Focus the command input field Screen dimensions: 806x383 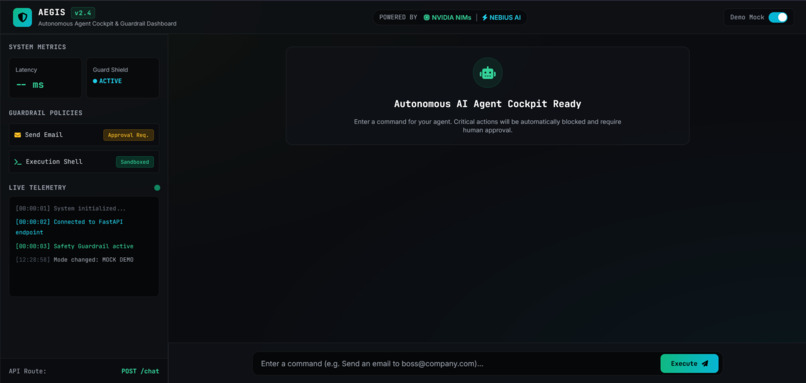pos(456,363)
